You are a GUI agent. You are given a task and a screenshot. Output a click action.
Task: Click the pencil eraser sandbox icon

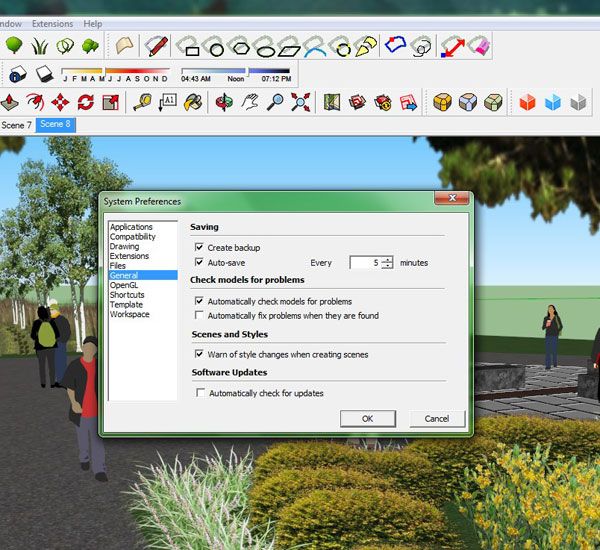156,46
